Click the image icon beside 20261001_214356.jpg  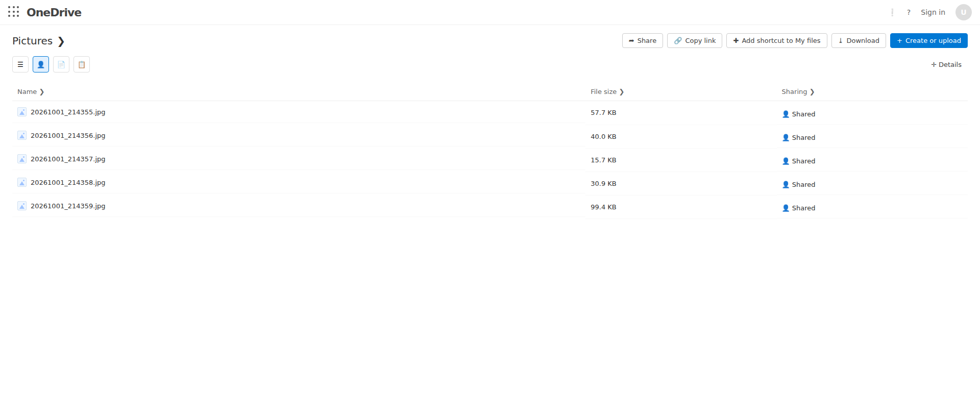[22, 135]
